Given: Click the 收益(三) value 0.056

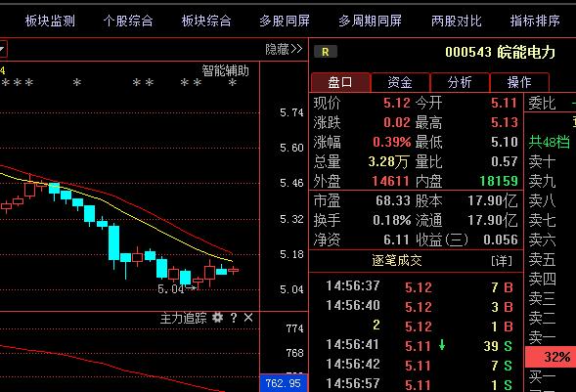Looking at the screenshot, I should 501,240.
